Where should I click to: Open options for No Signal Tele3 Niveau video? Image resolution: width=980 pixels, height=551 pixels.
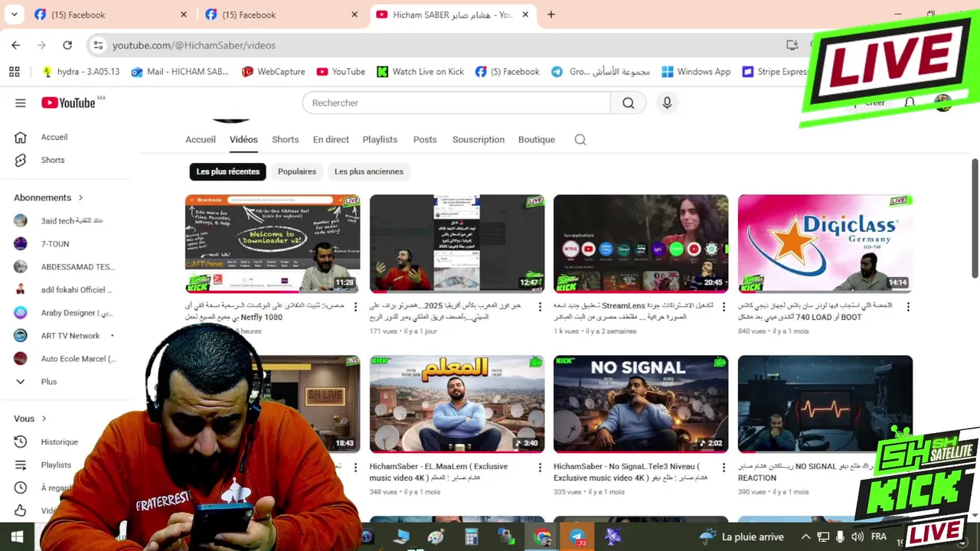click(x=724, y=468)
